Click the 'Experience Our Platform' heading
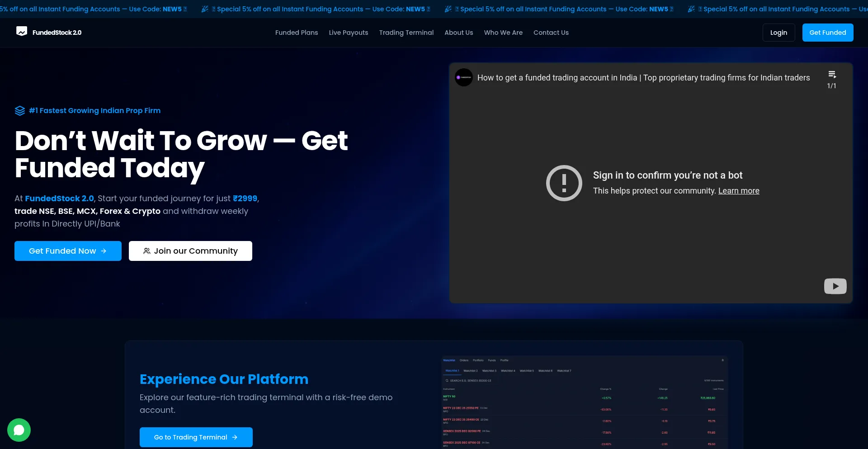 [224, 379]
